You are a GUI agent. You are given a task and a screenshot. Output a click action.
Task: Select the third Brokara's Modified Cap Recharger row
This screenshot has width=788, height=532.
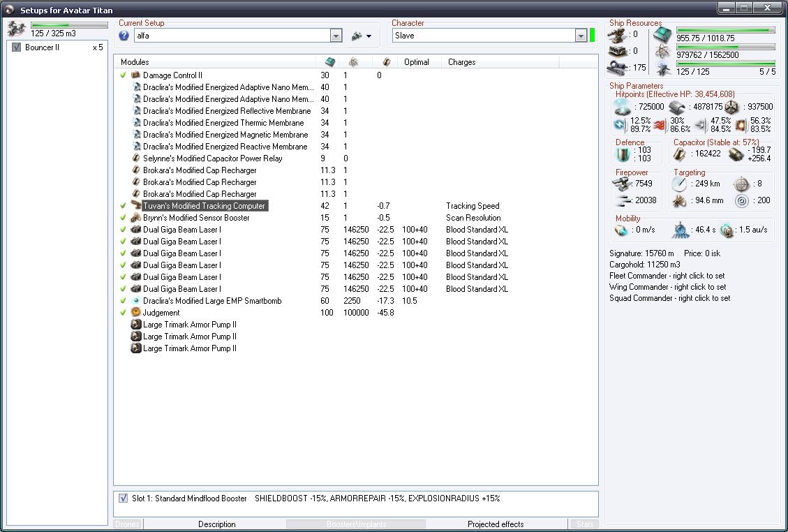(x=356, y=194)
